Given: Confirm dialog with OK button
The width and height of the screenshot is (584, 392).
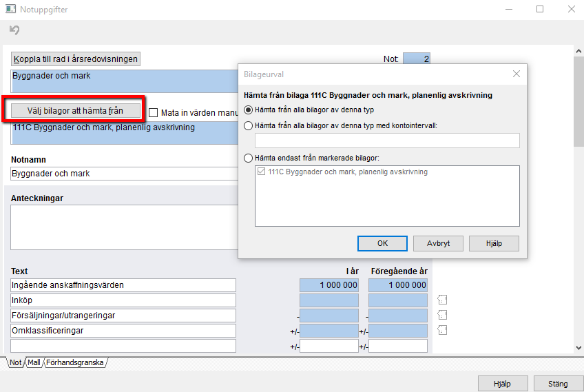Looking at the screenshot, I should [382, 243].
